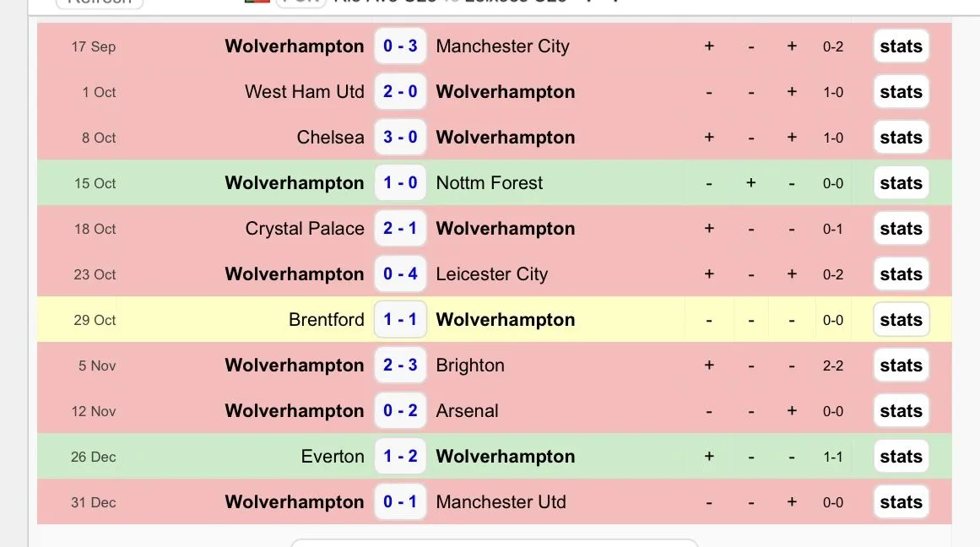Viewport: 980px width, 547px height.
Task: Open the 0 - 4 Leicester City score
Action: tap(400, 274)
